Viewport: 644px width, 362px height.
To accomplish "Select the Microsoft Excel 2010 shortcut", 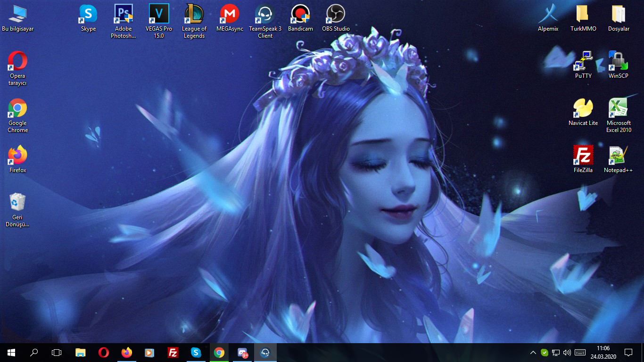I will (619, 115).
